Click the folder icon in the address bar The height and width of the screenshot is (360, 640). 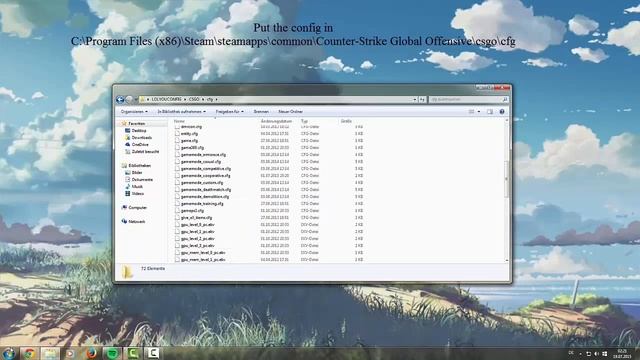(142, 99)
